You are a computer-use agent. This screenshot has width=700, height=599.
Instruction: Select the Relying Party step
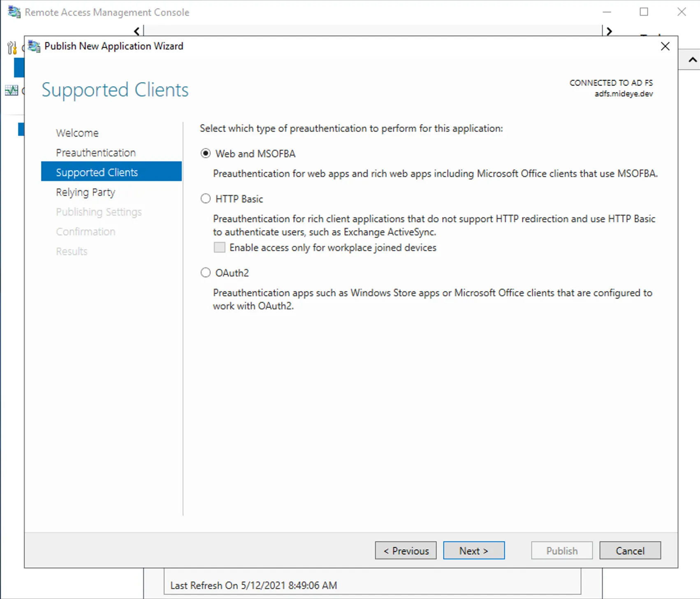[85, 192]
